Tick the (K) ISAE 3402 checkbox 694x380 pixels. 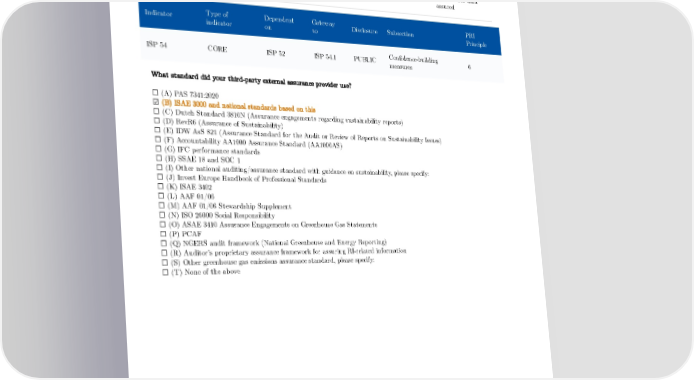coord(161,186)
